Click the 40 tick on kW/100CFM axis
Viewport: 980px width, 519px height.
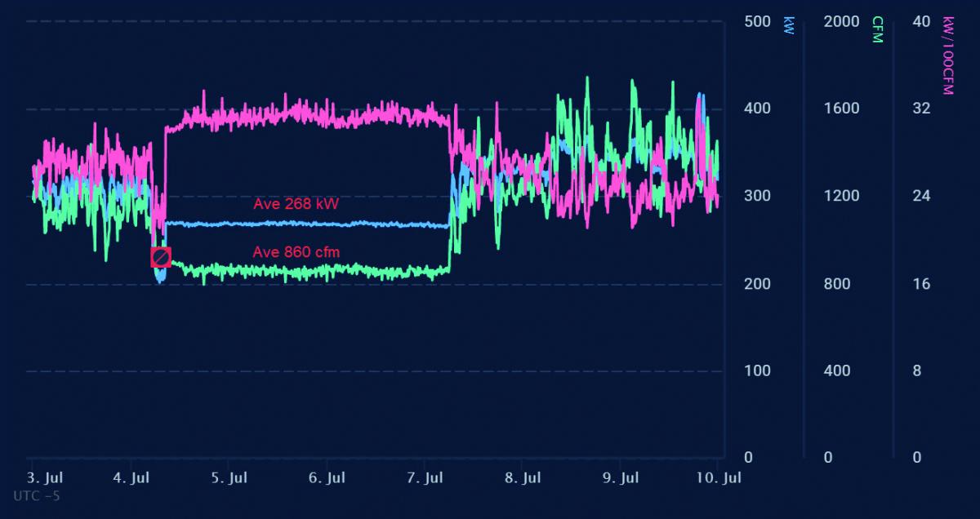(x=921, y=21)
